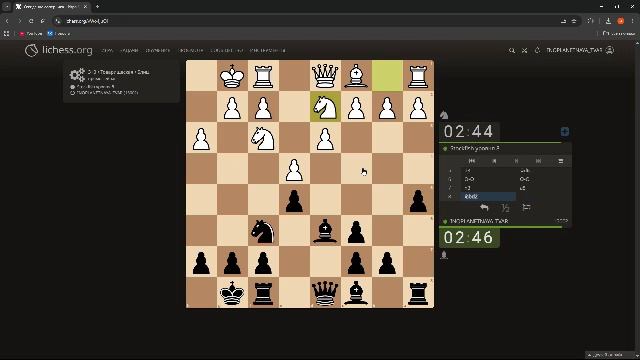This screenshot has height=360, width=640.
Task: Expand the username menu in site header
Action: [x=580, y=50]
